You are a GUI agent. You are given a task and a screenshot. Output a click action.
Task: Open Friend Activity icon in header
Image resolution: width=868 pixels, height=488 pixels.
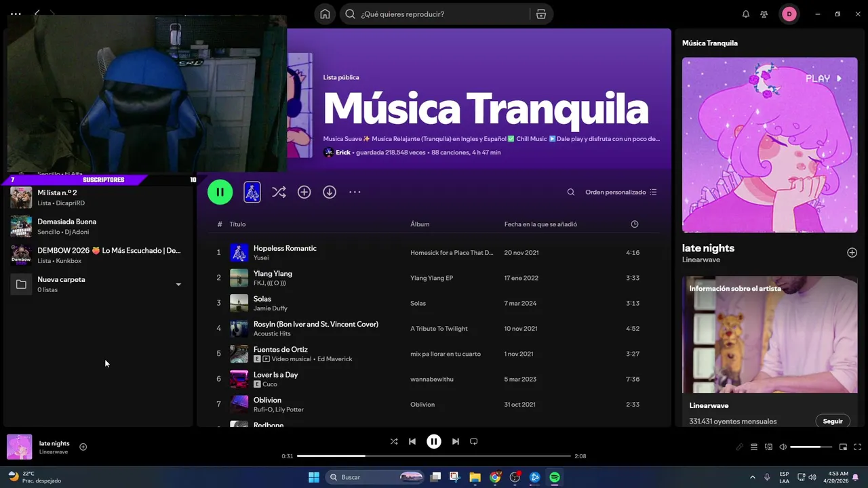coord(764,14)
